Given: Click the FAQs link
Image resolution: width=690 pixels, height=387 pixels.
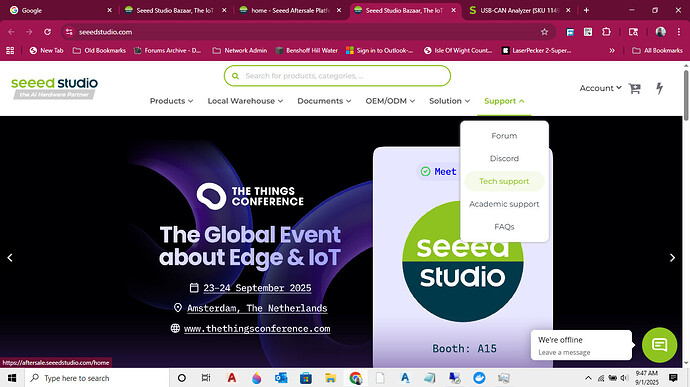Looking at the screenshot, I should [x=504, y=227].
